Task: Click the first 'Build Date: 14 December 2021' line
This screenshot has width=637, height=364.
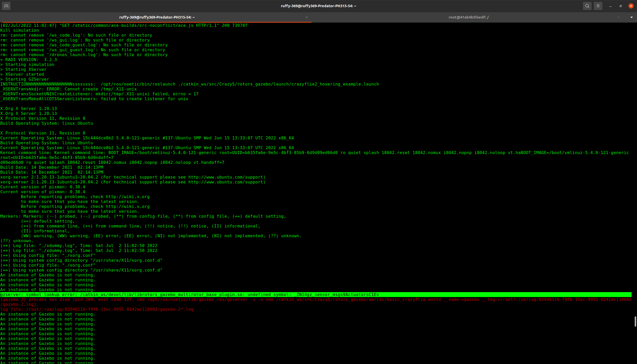Action: click(x=52, y=167)
